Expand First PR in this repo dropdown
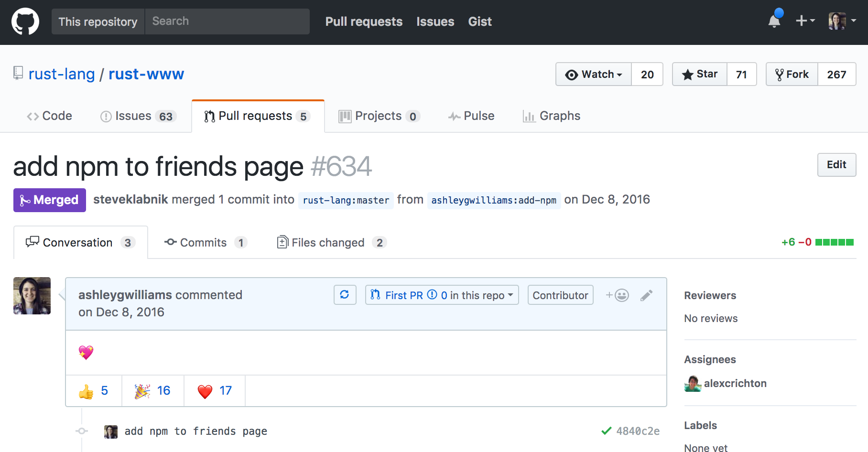Screen dimensions: 868x452 (x=442, y=295)
